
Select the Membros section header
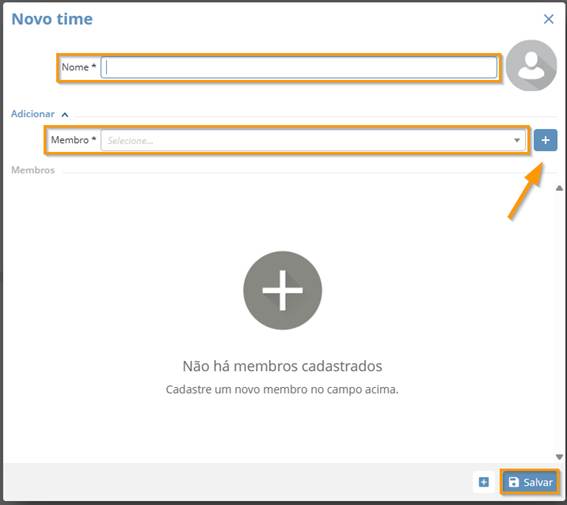(33, 170)
